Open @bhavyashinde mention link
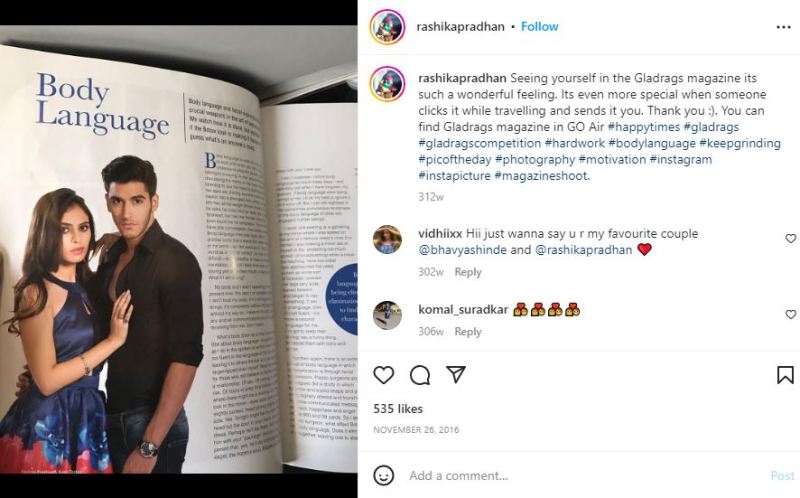800x498 pixels. pos(462,250)
